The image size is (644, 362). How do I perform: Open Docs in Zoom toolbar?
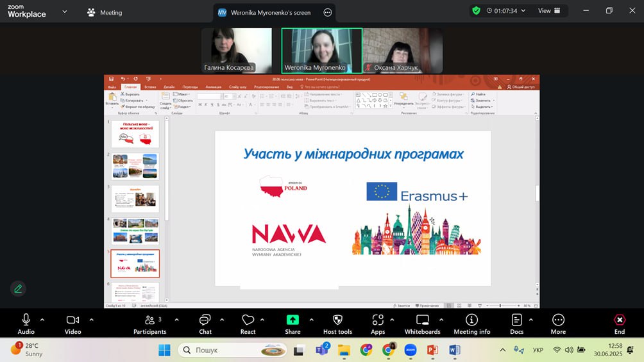(517, 324)
